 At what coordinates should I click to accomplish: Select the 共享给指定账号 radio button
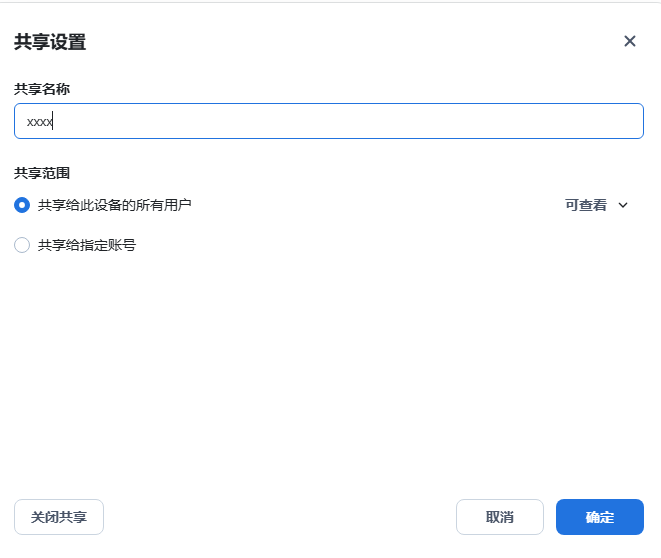22,245
